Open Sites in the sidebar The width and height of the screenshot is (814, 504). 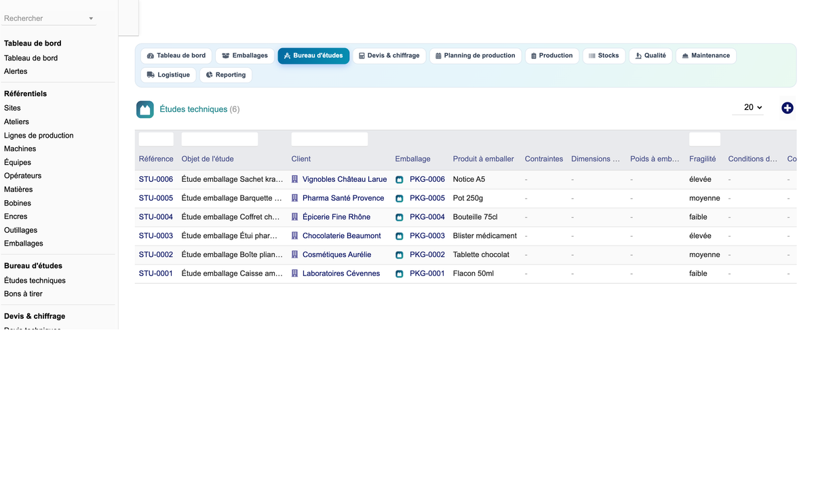coord(12,108)
